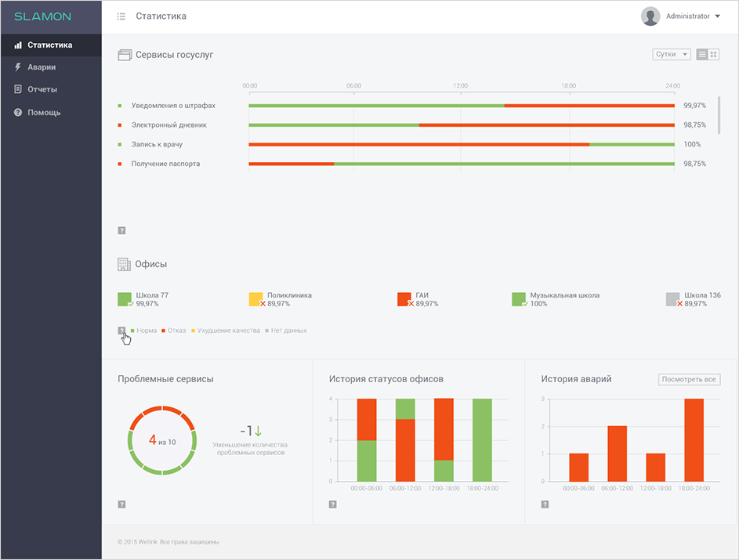
Task: Click the Аварии lightning bolt icon
Action: pos(18,67)
